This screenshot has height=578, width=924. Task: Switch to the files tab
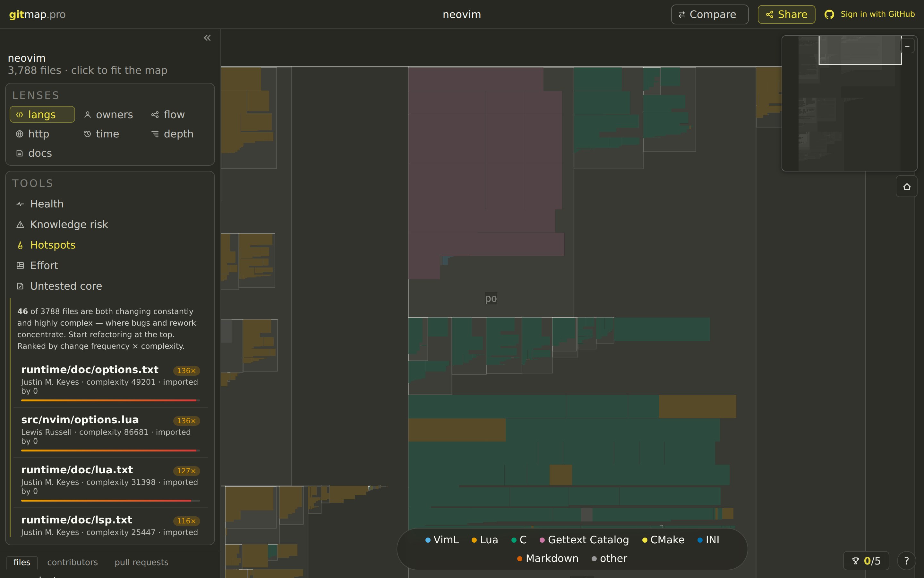(x=22, y=562)
